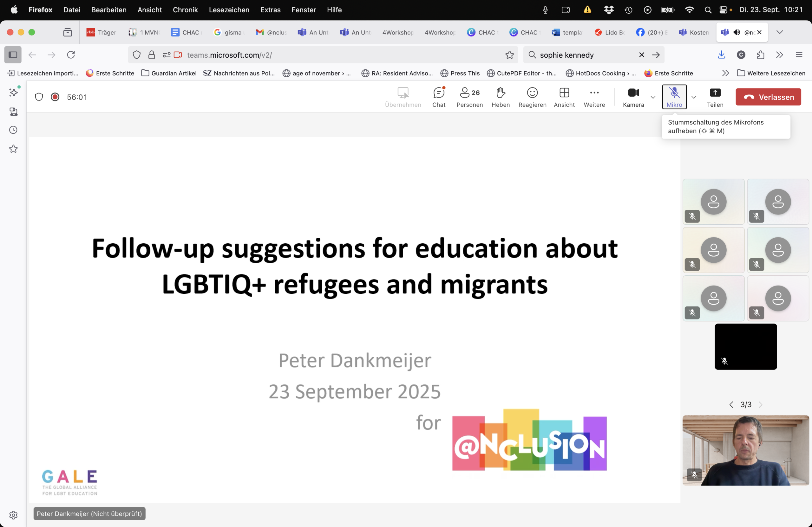
Task: Show the Personen participants list
Action: pos(469,97)
